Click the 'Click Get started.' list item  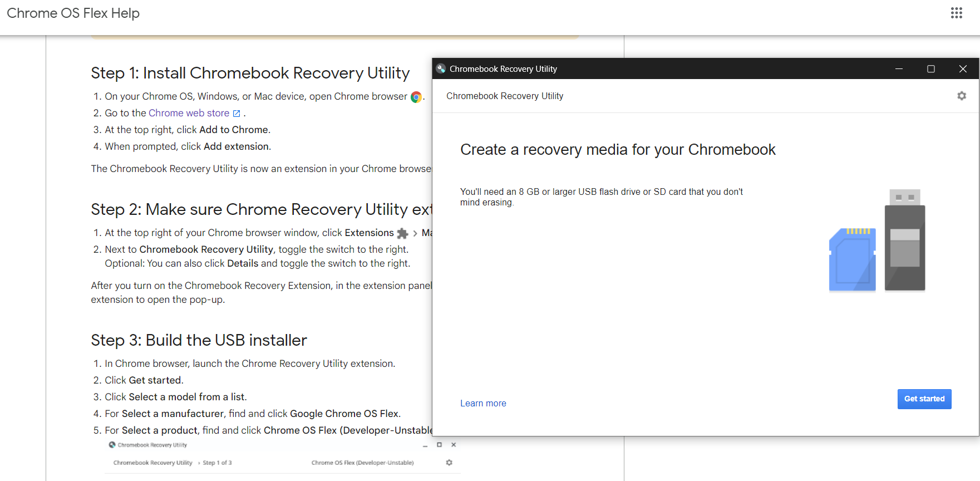tap(144, 380)
